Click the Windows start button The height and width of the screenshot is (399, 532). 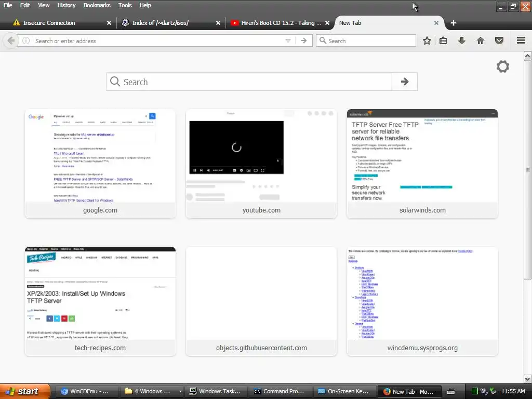click(x=25, y=391)
